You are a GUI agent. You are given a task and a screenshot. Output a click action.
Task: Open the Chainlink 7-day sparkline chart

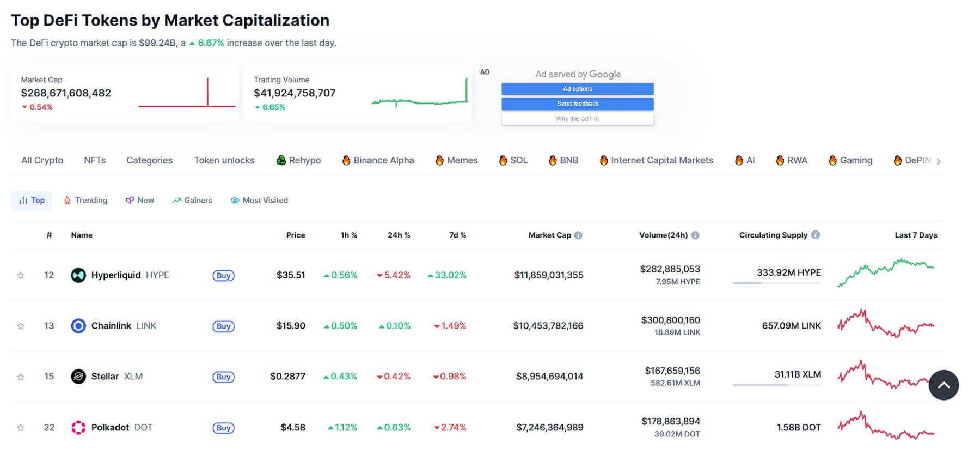(886, 325)
